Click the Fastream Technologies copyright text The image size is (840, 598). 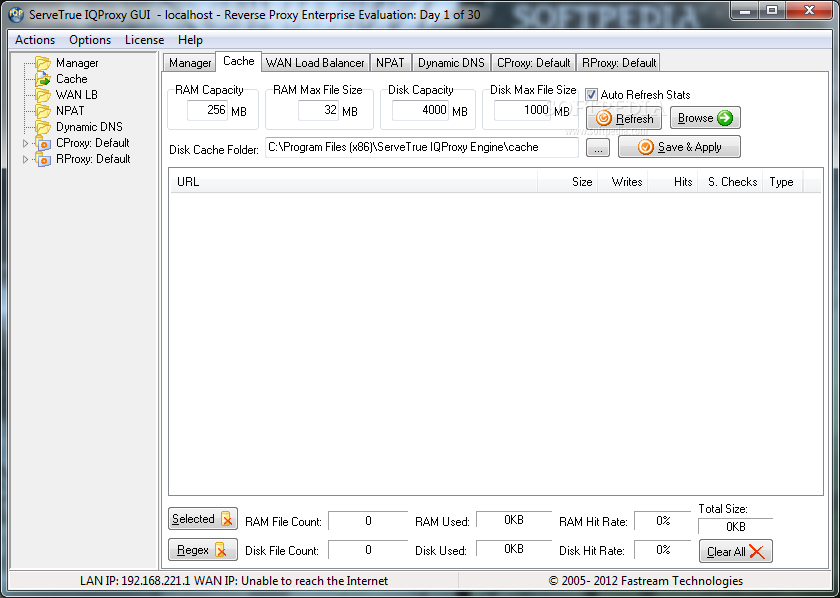(646, 581)
